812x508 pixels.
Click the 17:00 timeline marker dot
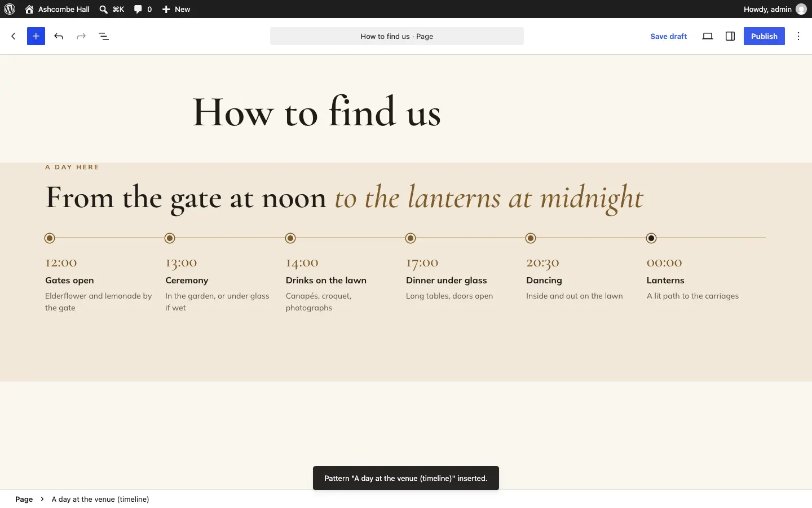point(411,238)
